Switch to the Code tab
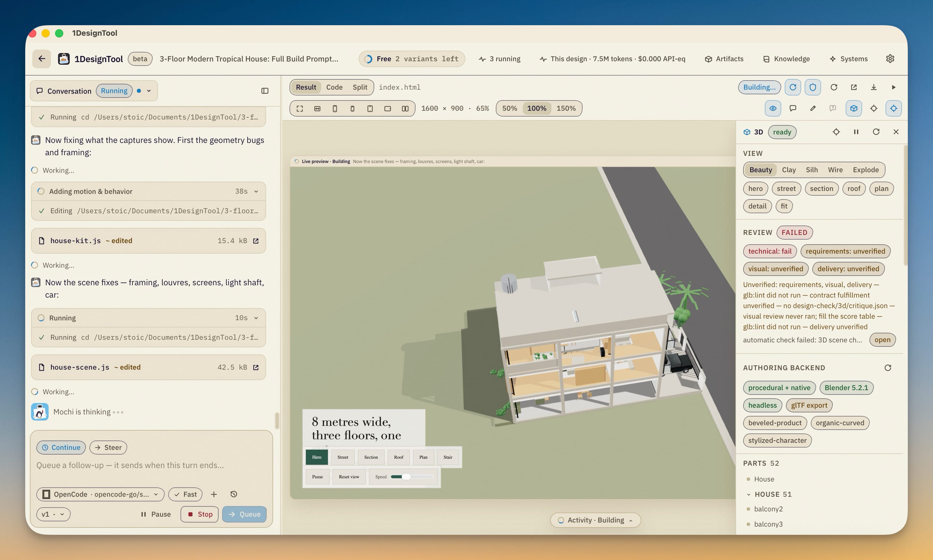Screen dimensions: 933x560 [334, 87]
